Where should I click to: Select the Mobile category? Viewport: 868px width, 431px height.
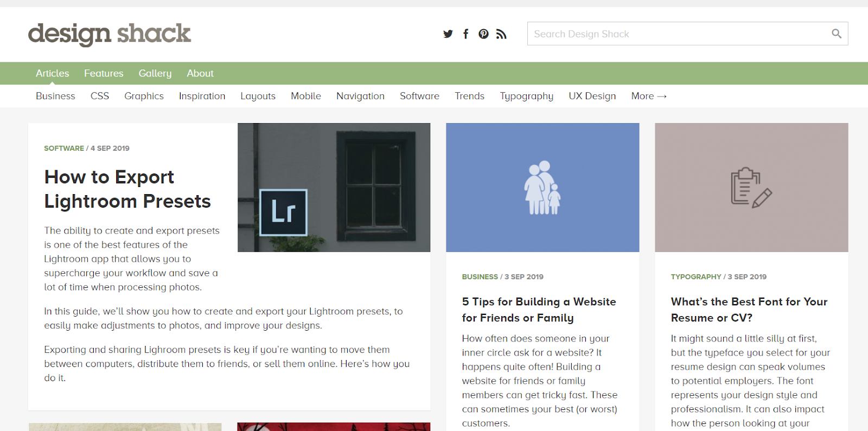(x=306, y=96)
